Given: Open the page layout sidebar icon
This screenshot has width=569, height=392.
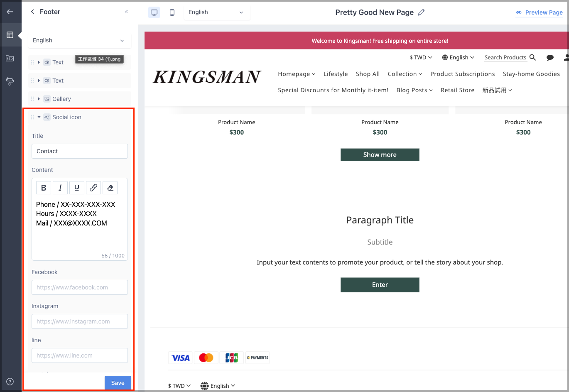Looking at the screenshot, I should click(10, 35).
